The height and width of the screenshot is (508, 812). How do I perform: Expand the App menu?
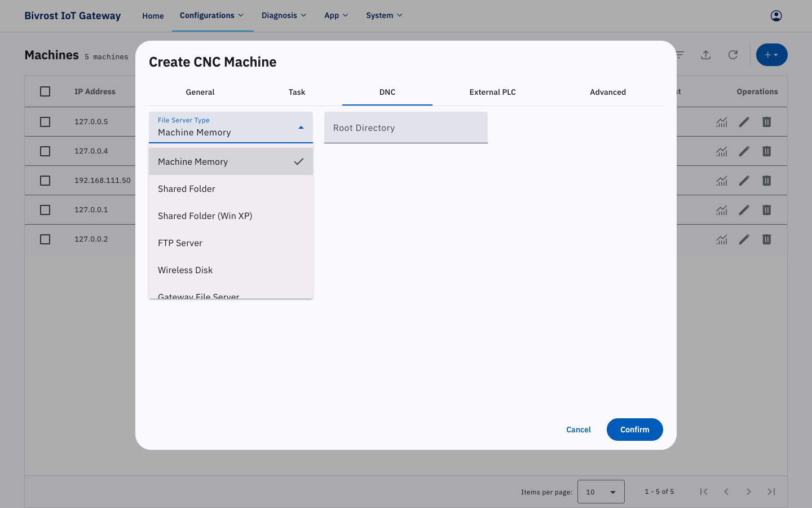(336, 15)
